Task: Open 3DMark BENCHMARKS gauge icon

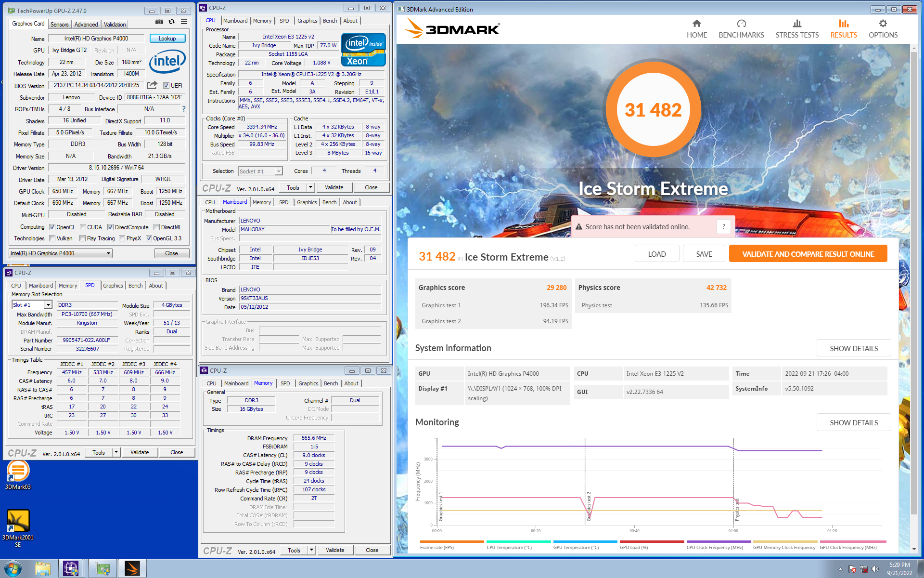Action: [x=741, y=24]
